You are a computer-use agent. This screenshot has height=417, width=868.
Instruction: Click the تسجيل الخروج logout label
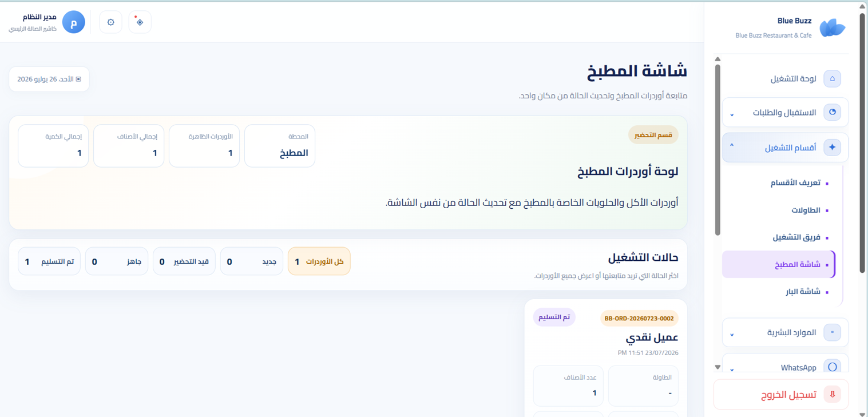coord(788,395)
